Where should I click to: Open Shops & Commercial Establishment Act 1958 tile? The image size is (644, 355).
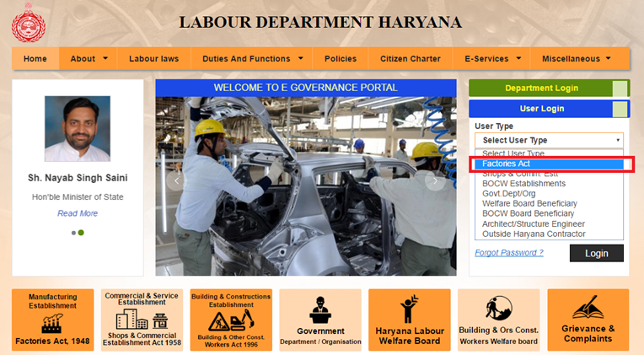click(x=142, y=320)
